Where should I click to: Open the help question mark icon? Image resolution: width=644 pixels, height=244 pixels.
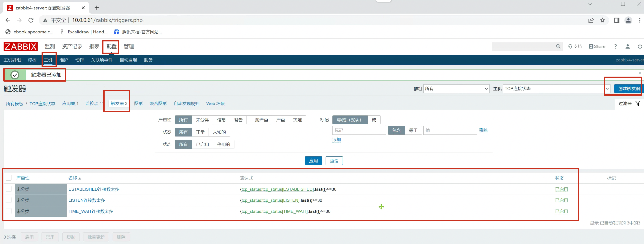click(615, 46)
